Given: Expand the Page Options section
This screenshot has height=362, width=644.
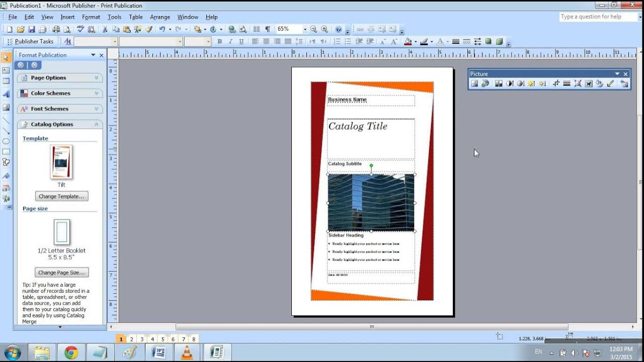Looking at the screenshot, I should pyautogui.click(x=60, y=78).
